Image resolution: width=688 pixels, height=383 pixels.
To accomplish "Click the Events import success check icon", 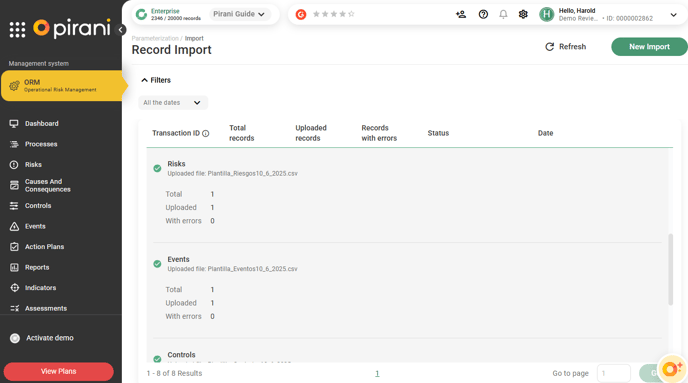I will (x=157, y=264).
